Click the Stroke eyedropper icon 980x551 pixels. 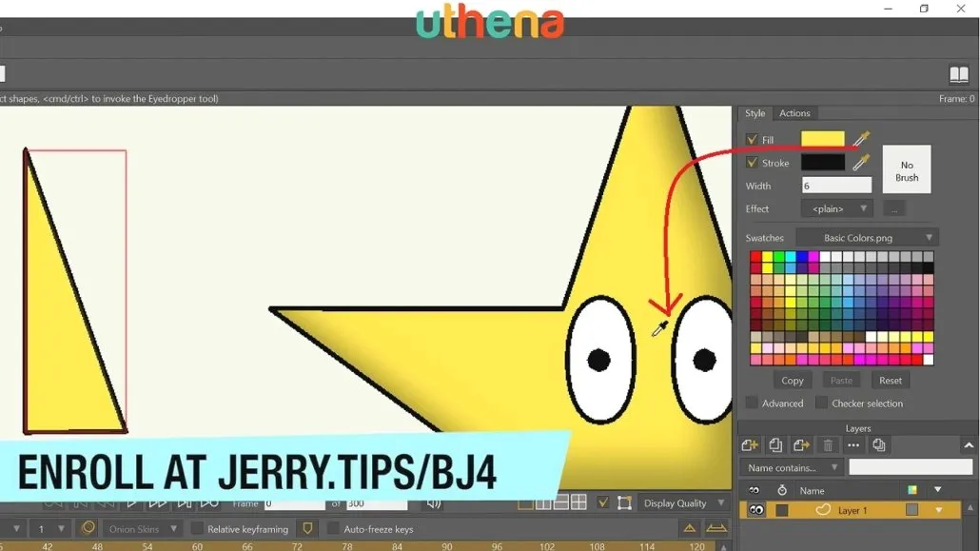click(861, 163)
